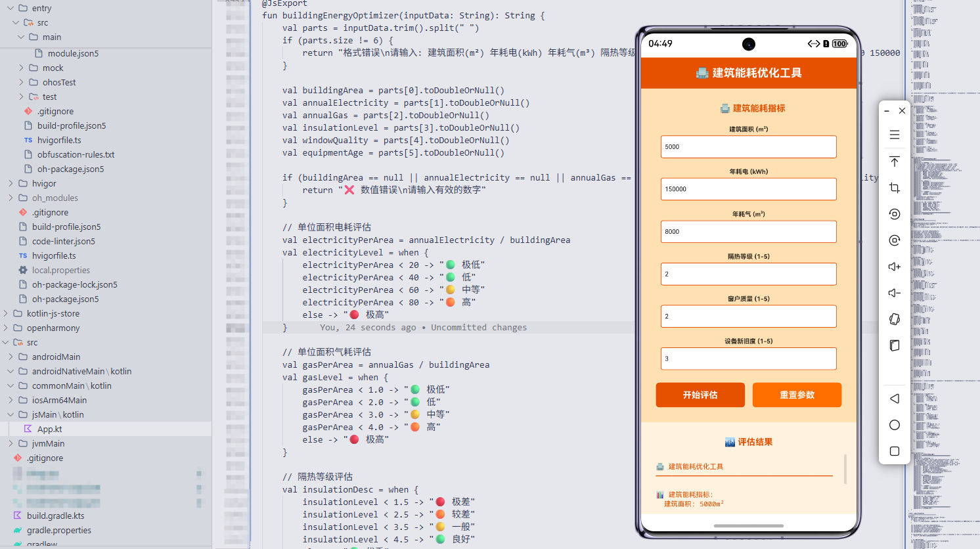Screen dimensions: 980x549
Task: Click the @JsExport annotation in code
Action: (284, 3)
